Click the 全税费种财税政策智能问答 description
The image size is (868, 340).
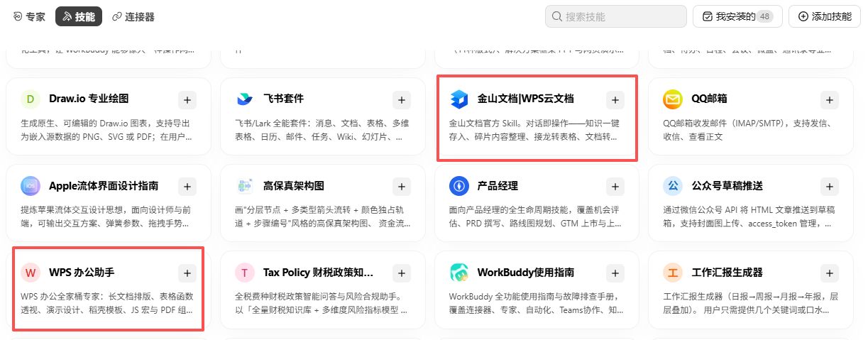pos(321,302)
